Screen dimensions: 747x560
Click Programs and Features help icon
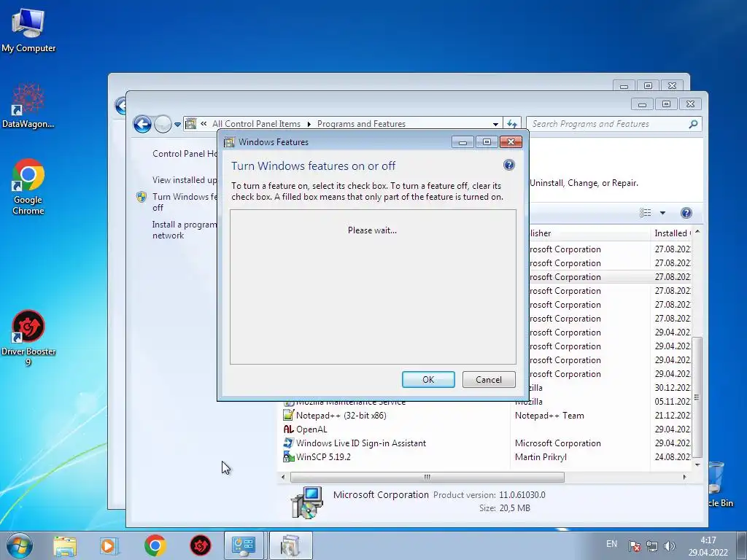pos(686,213)
